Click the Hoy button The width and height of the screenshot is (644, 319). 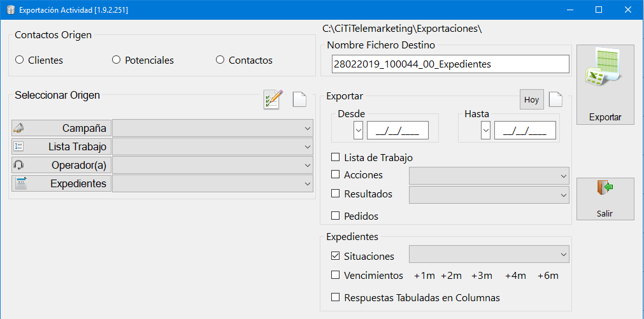coord(531,100)
